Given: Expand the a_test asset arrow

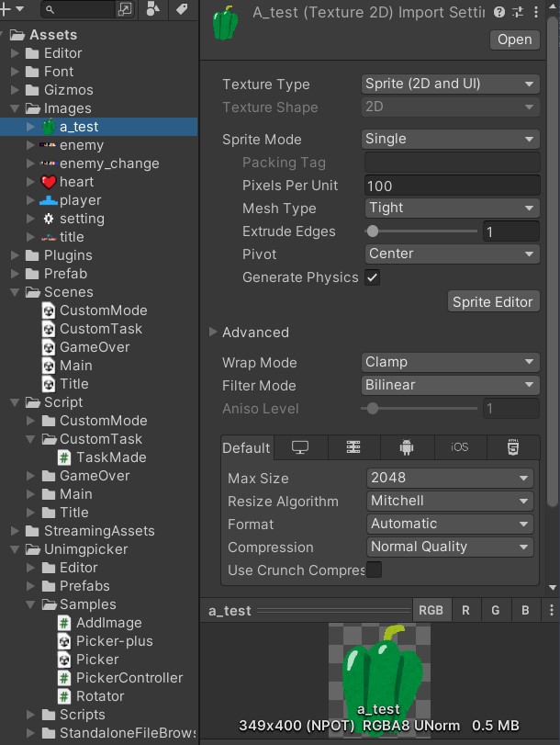Looking at the screenshot, I should pyautogui.click(x=30, y=127).
